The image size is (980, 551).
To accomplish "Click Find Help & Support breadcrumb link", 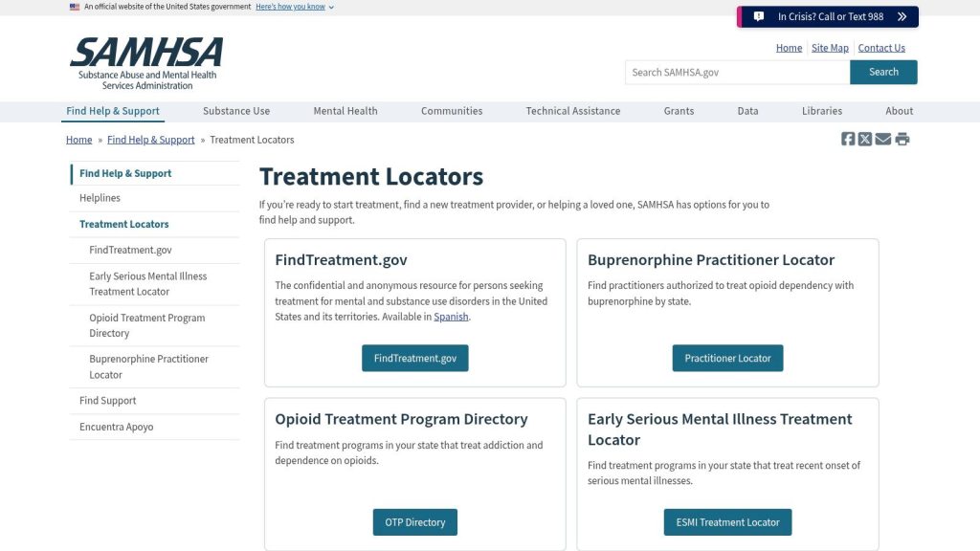I will coord(150,140).
